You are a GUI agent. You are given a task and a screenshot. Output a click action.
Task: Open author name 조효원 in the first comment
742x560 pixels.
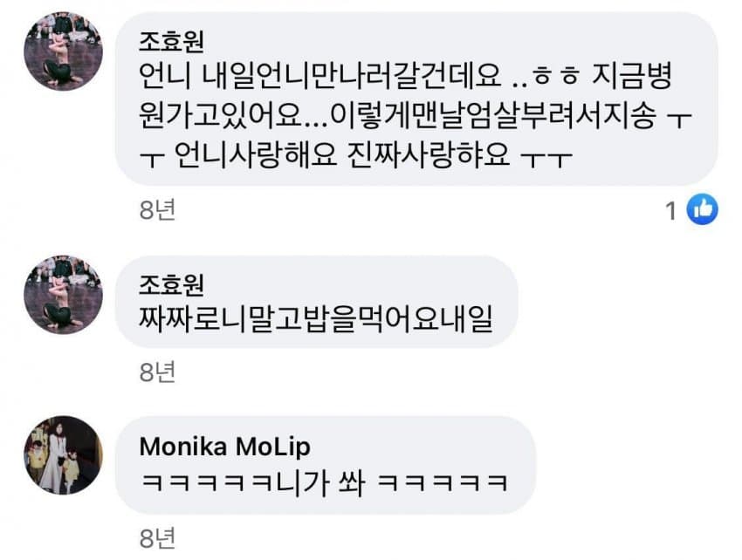pos(171,41)
